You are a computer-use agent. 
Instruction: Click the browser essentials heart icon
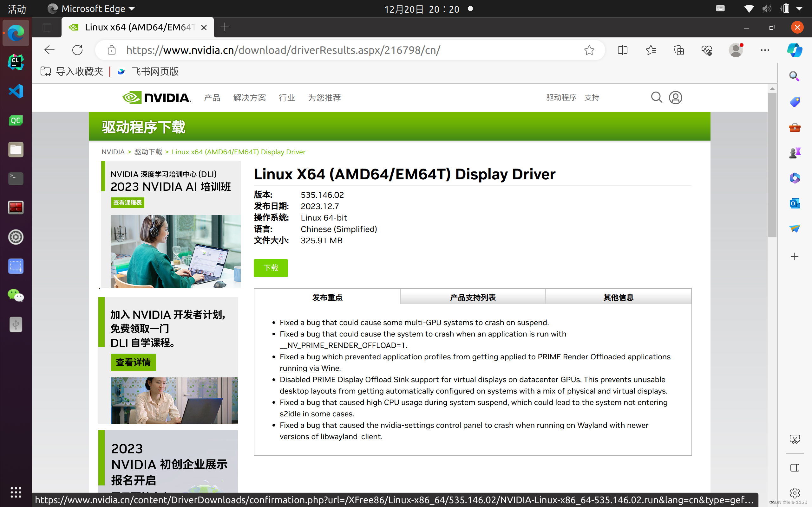707,50
